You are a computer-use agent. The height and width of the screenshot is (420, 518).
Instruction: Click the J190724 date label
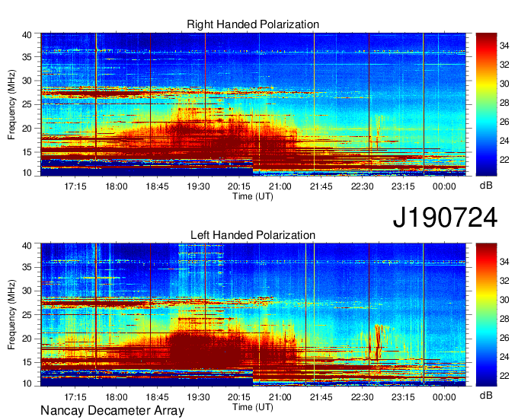click(445, 218)
